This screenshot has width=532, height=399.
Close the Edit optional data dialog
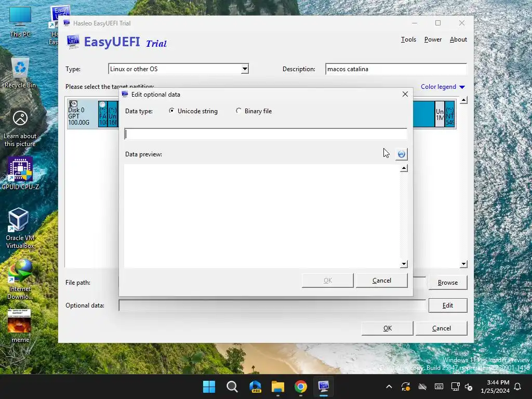(x=405, y=94)
